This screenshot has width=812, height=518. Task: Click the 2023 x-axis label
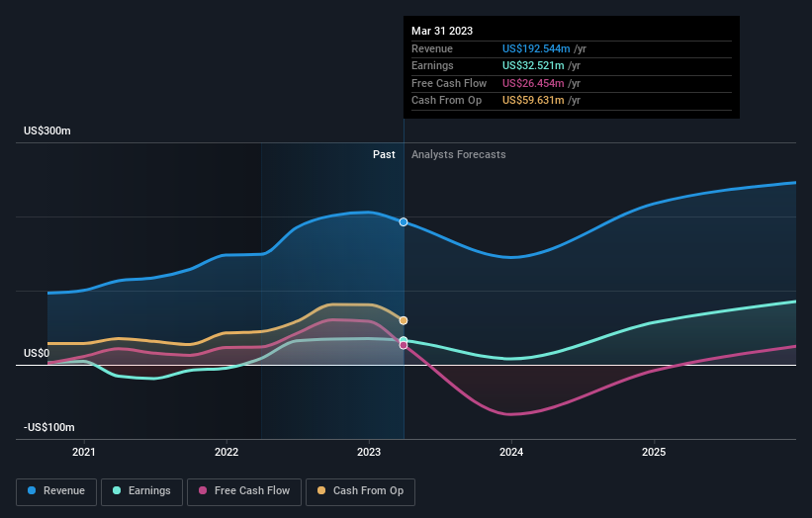(369, 453)
